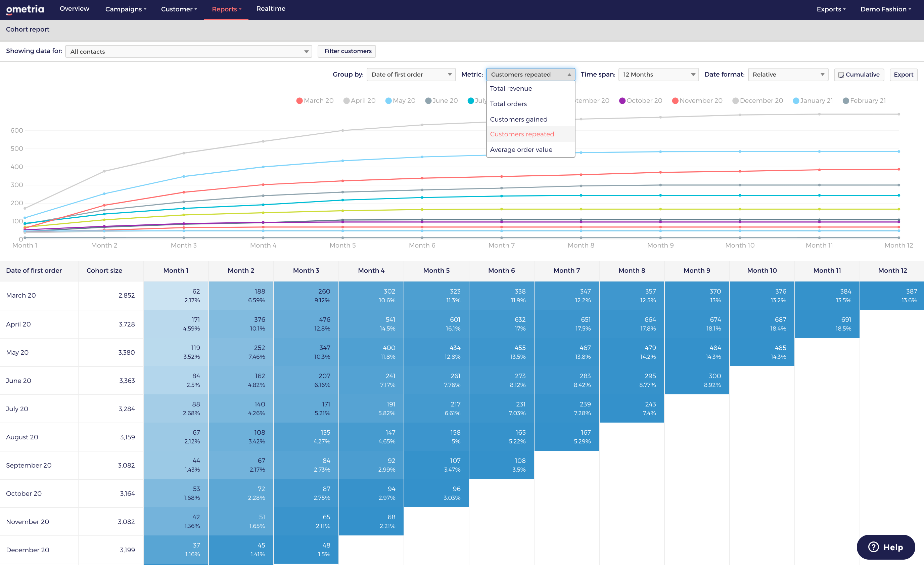
Task: Toggle the December 20 legend marker
Action: [x=735, y=100]
